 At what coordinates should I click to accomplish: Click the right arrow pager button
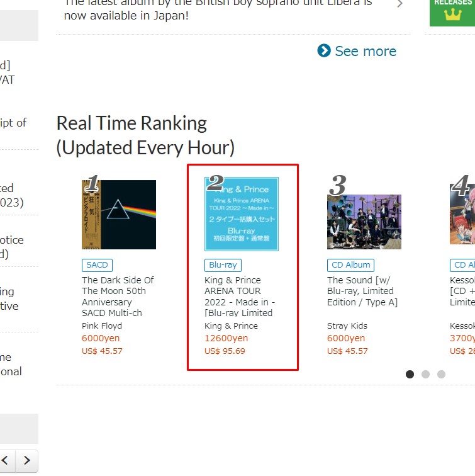tap(27, 460)
